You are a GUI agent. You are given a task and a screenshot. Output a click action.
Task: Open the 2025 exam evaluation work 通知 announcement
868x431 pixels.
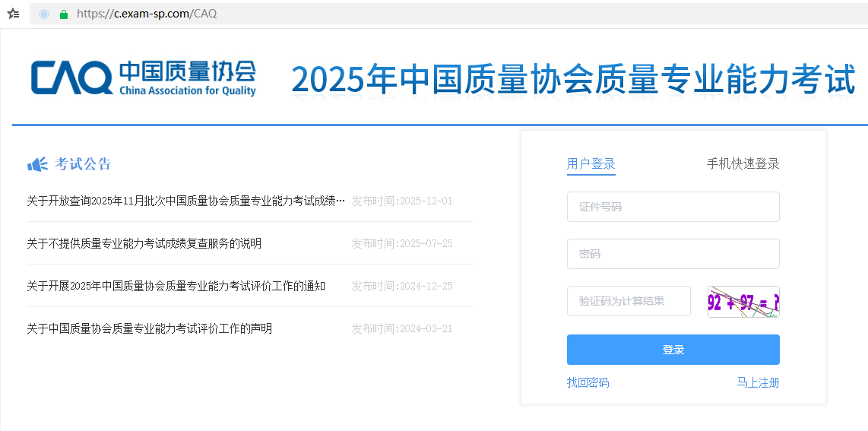tap(176, 286)
